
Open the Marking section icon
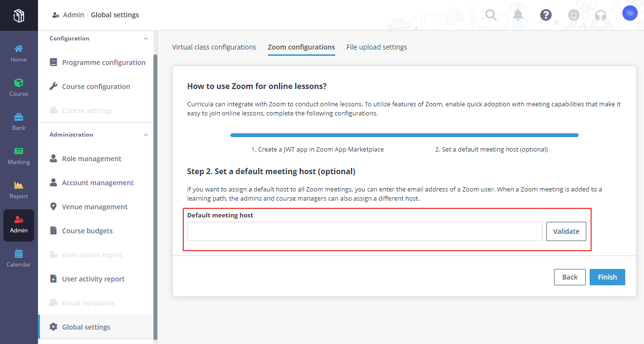(19, 151)
